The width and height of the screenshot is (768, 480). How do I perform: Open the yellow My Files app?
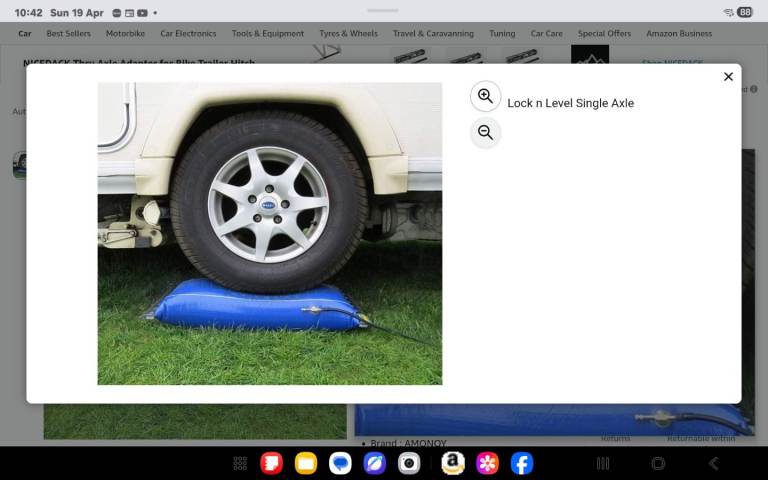(x=306, y=463)
